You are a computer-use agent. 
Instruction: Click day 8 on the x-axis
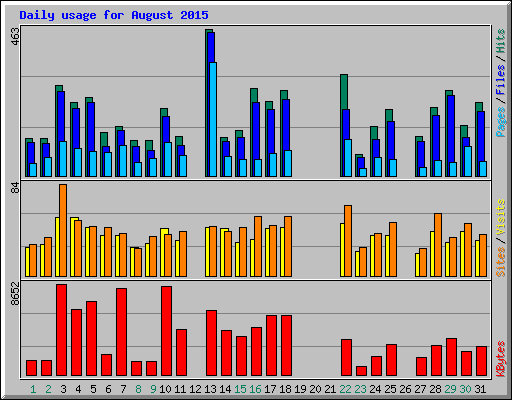pos(138,389)
